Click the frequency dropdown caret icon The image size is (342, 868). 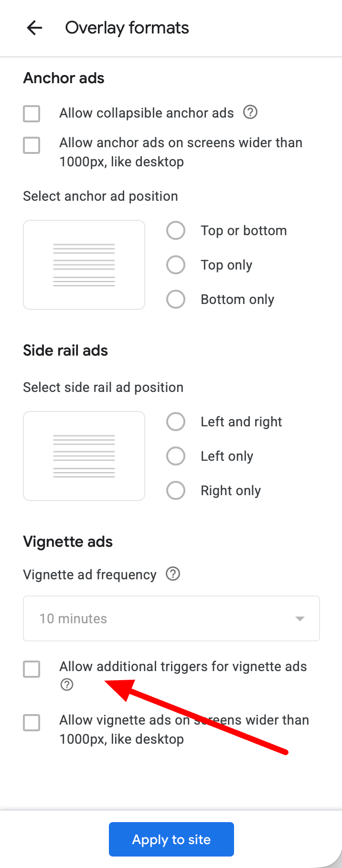[300, 618]
